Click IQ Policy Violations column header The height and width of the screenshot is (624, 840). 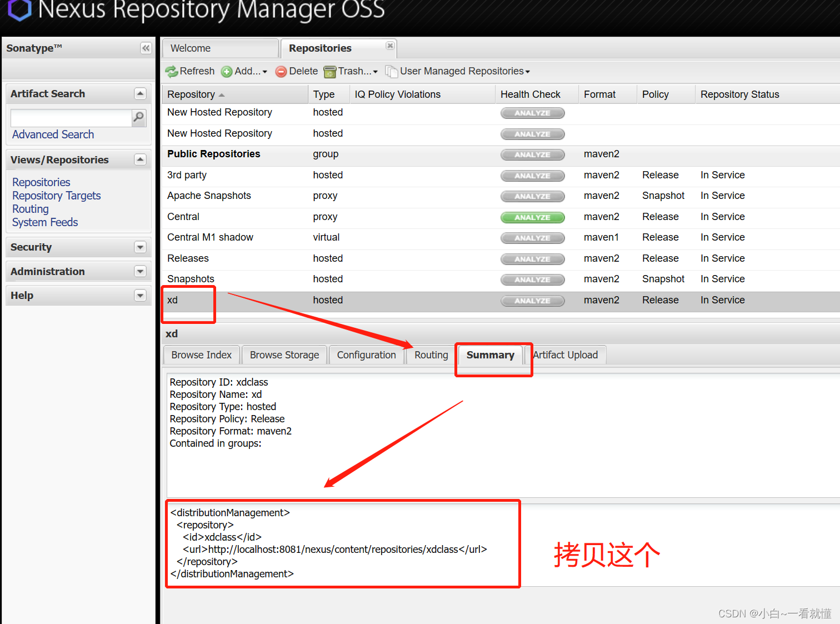[422, 94]
